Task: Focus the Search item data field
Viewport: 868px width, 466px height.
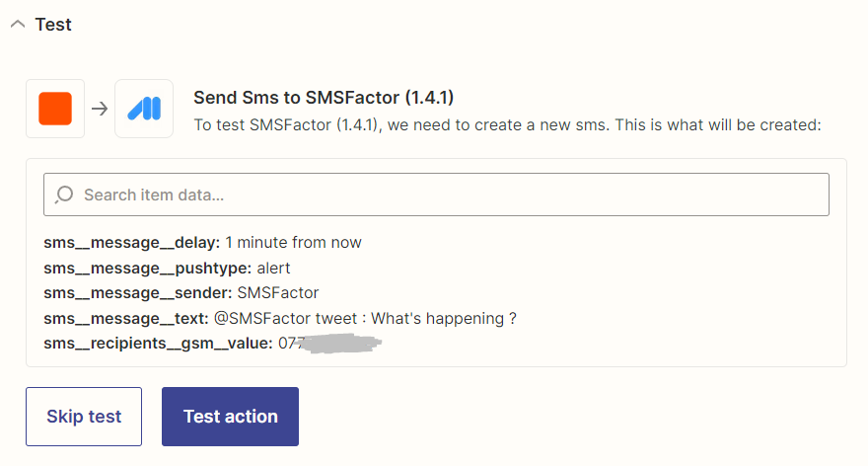Action: click(x=436, y=194)
